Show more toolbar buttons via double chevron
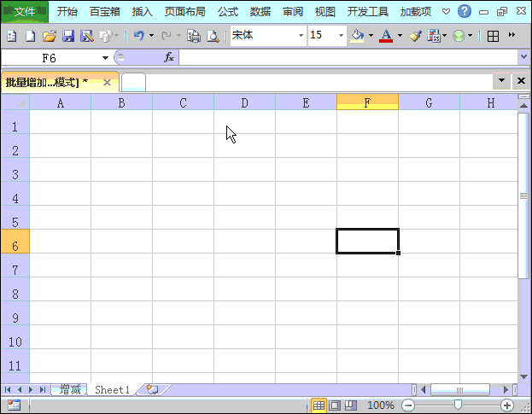 click(512, 35)
